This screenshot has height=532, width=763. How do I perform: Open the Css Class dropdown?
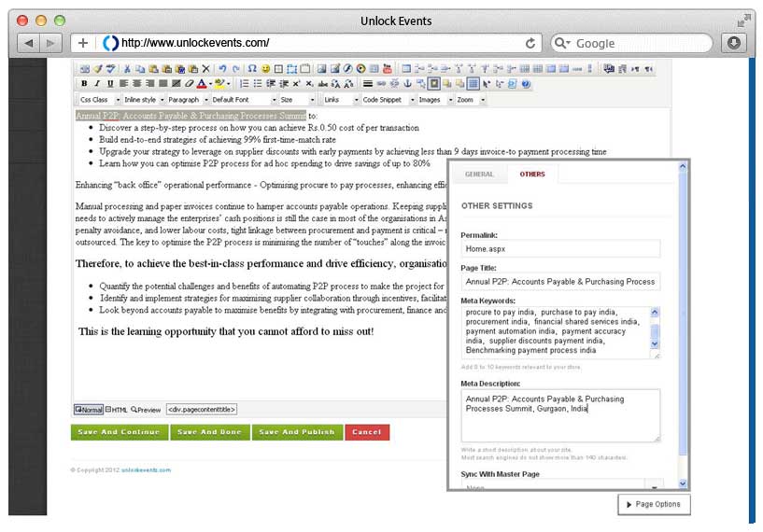point(100,100)
